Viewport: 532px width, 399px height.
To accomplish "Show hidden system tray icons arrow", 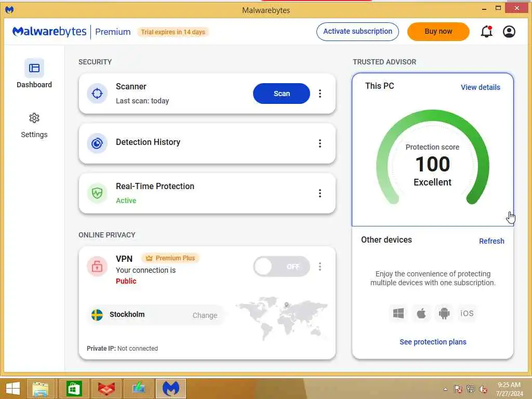I will (445, 389).
